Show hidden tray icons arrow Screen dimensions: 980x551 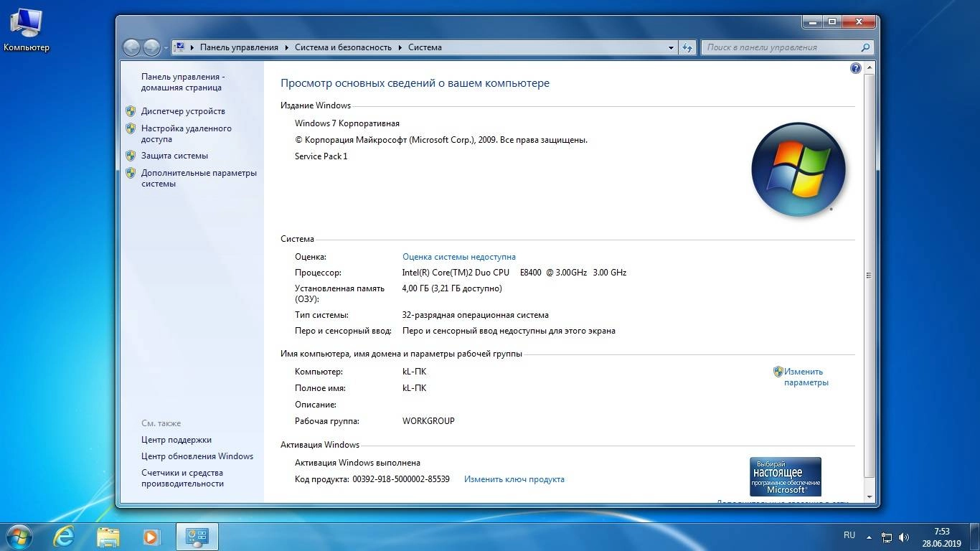pyautogui.click(x=870, y=537)
